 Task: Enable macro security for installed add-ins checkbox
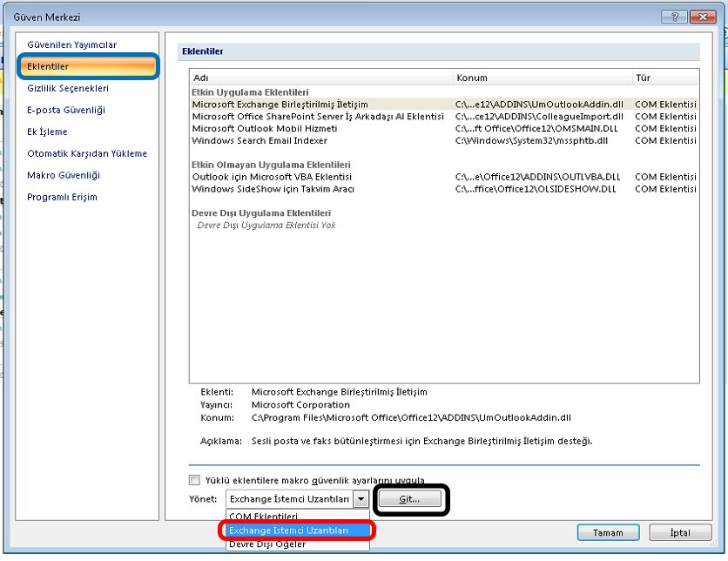(194, 480)
